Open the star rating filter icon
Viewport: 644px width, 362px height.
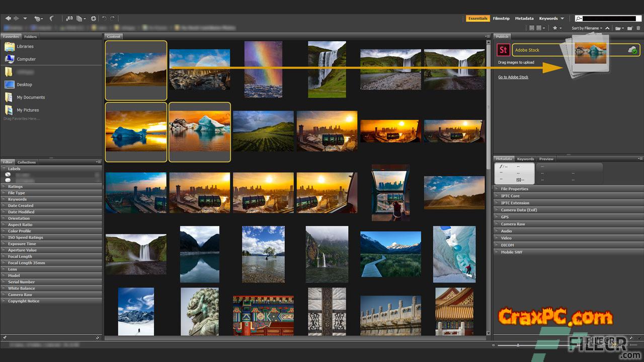pyautogui.click(x=555, y=28)
